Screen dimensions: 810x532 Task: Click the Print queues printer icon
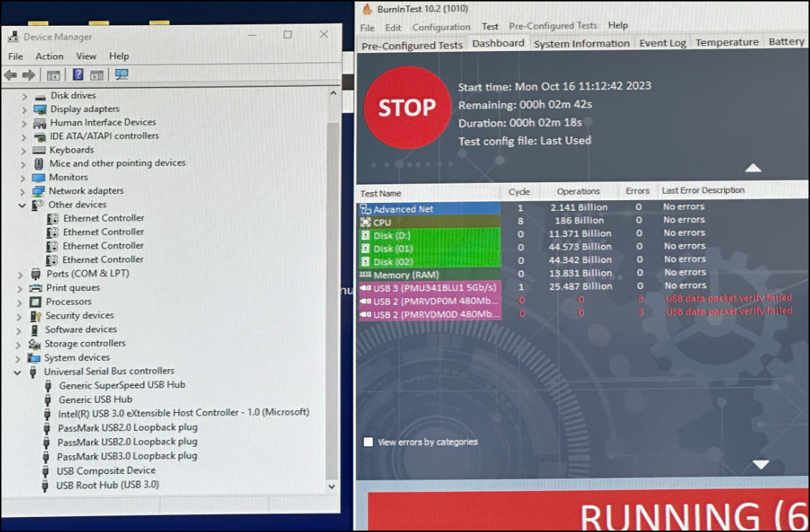tap(36, 288)
